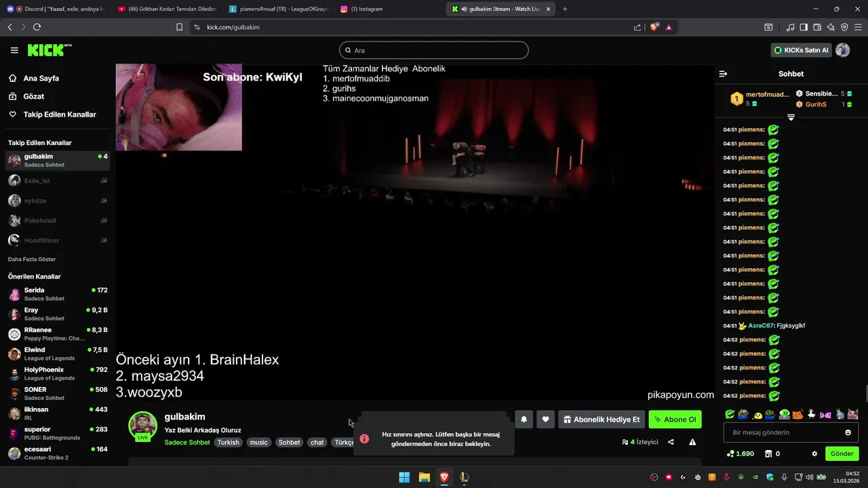Open Brave Wallet icon
This screenshot has height=488, width=868.
pyautogui.click(x=817, y=27)
